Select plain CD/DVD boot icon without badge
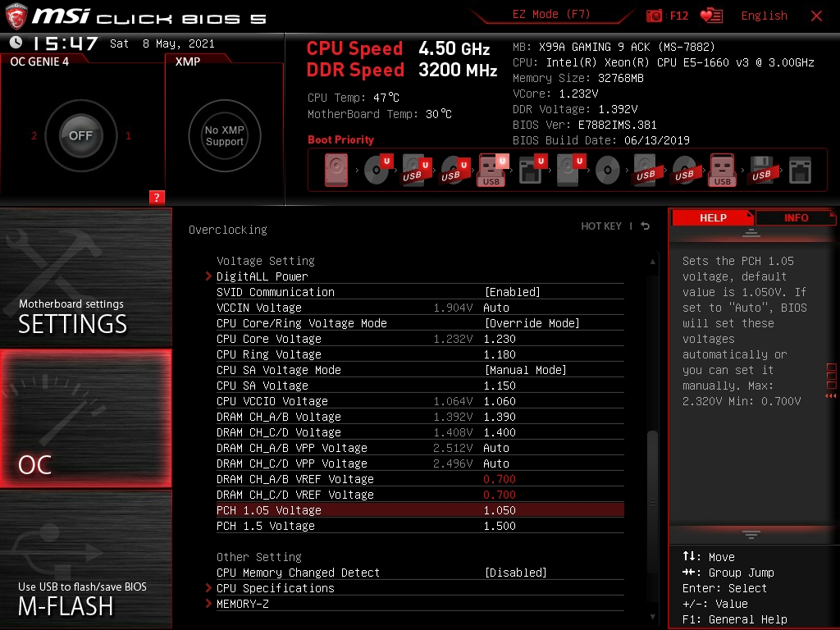 click(x=608, y=171)
